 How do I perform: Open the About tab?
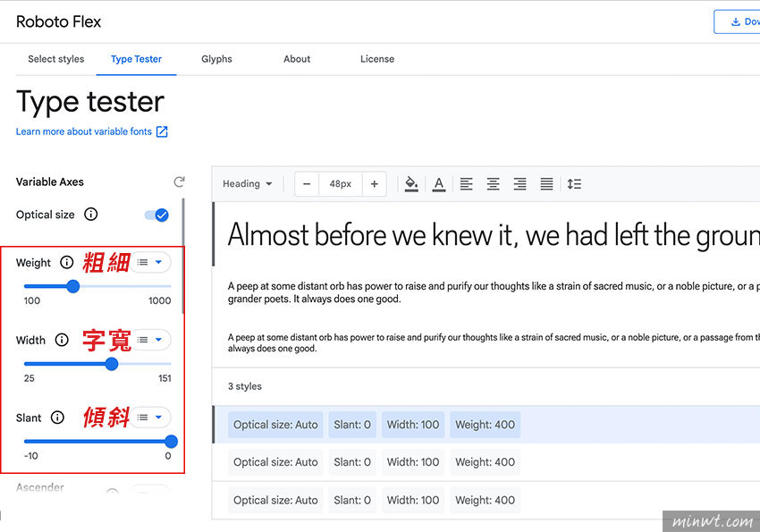click(x=297, y=59)
